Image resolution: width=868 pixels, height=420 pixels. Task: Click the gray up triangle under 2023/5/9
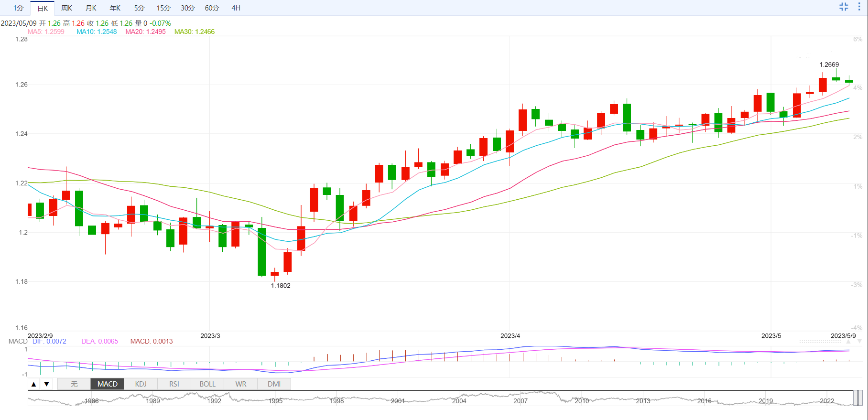(x=849, y=342)
